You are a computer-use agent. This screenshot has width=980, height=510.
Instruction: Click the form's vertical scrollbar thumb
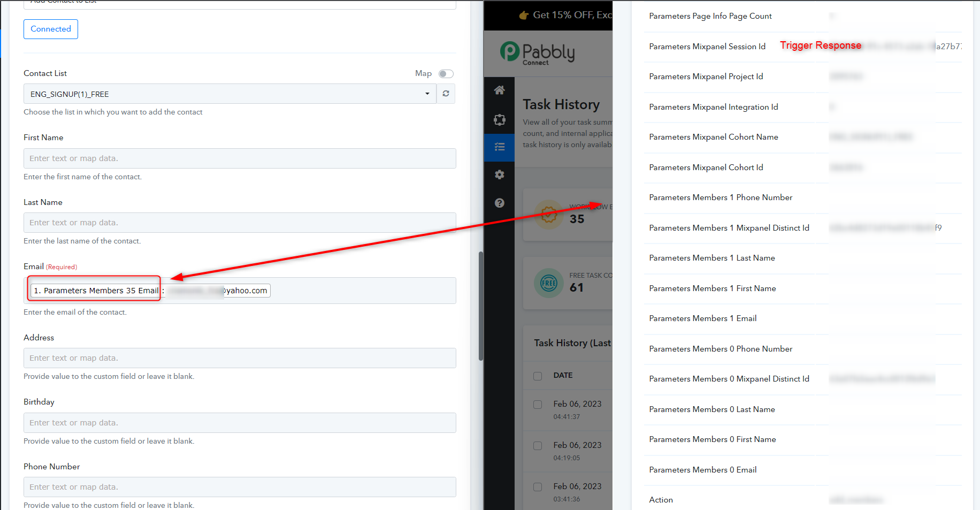480,305
